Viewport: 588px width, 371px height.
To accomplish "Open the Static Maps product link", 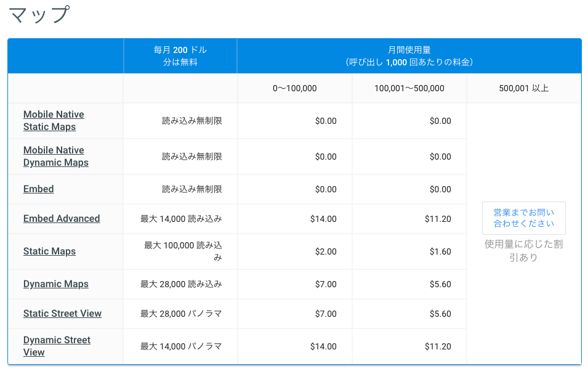I will tap(49, 251).
